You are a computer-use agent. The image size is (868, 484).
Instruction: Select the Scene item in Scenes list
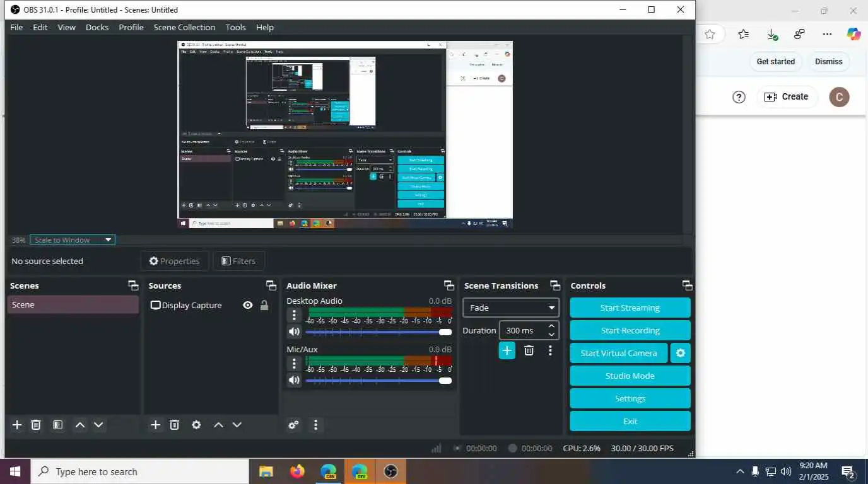pos(73,304)
